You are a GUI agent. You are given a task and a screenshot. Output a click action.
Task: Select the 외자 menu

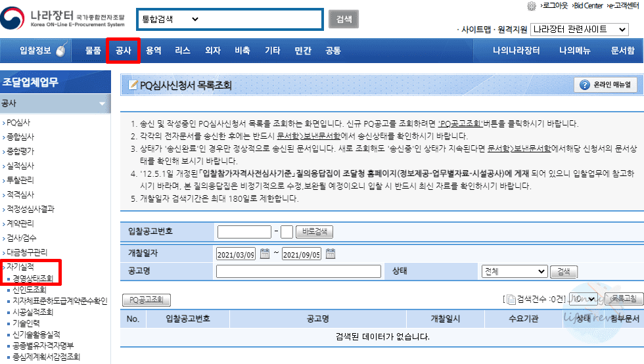(x=213, y=50)
